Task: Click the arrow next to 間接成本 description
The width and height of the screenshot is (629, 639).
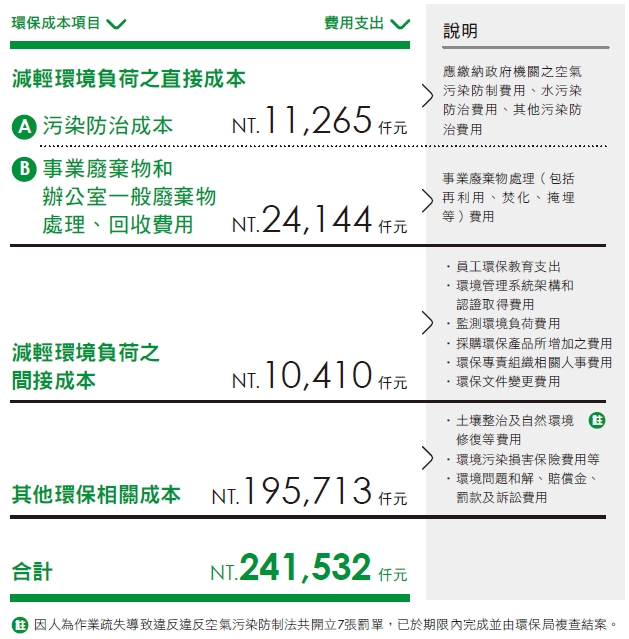Action: point(427,323)
